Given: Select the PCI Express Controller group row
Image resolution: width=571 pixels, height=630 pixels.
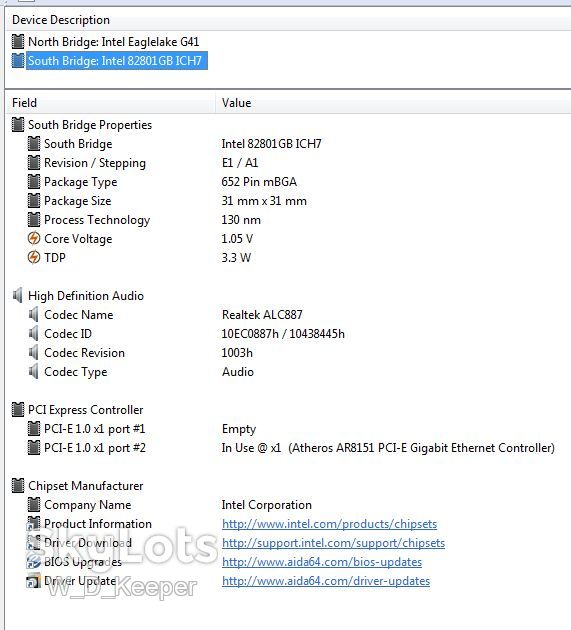Looking at the screenshot, I should (x=85, y=410).
